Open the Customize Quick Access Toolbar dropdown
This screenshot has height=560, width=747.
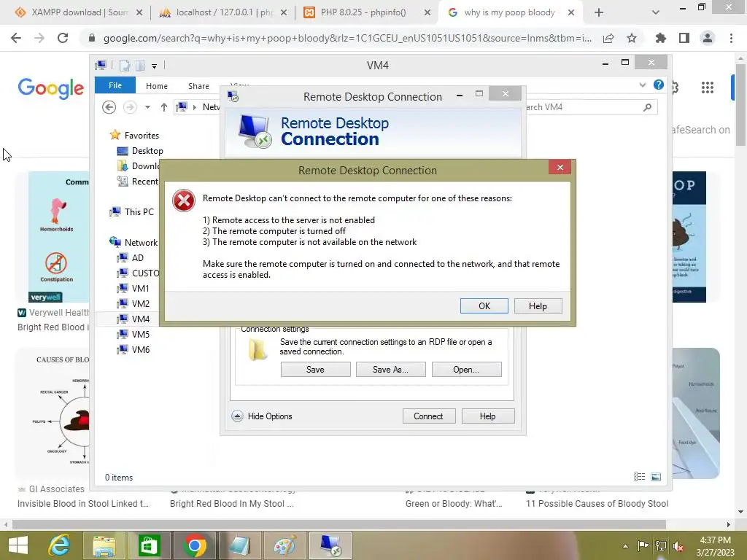coord(155,66)
